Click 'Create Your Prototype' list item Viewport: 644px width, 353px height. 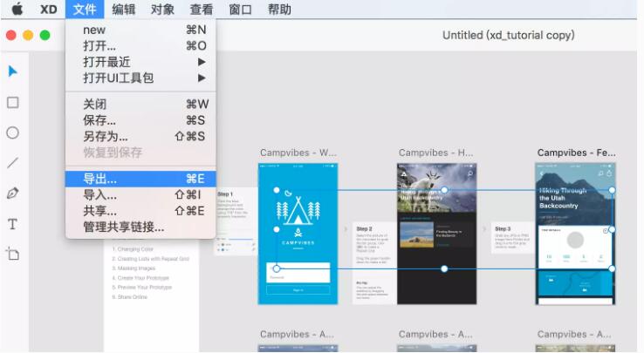click(140, 278)
